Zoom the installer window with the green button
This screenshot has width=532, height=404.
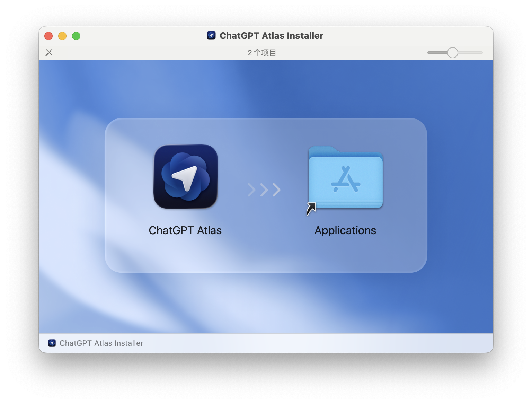76,36
